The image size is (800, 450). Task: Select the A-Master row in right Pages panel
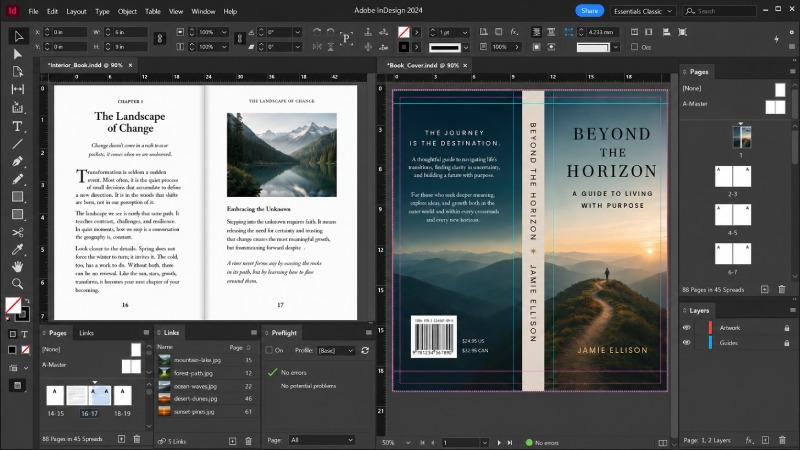pyautogui.click(x=734, y=105)
